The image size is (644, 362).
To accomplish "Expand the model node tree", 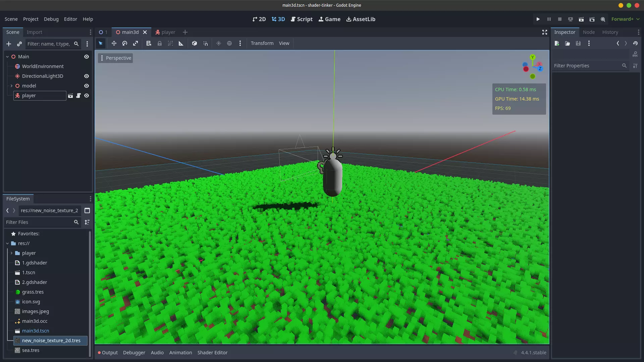I will [x=11, y=86].
